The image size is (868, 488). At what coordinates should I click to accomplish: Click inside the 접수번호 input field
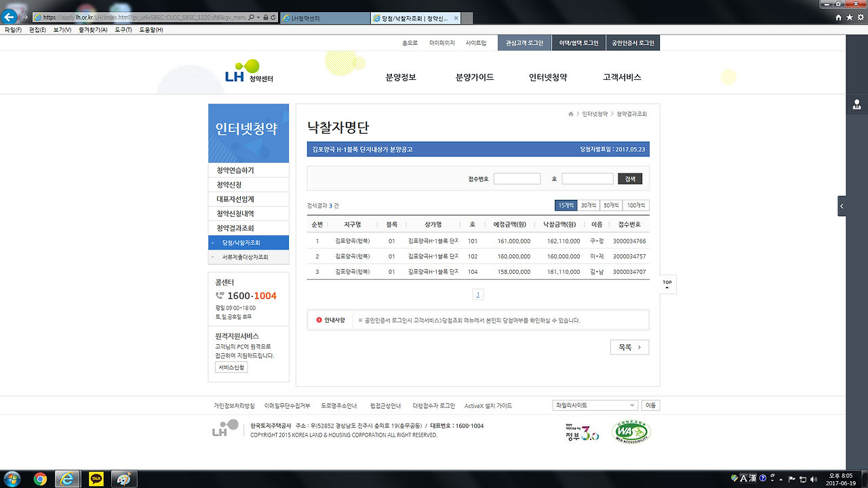tap(517, 178)
